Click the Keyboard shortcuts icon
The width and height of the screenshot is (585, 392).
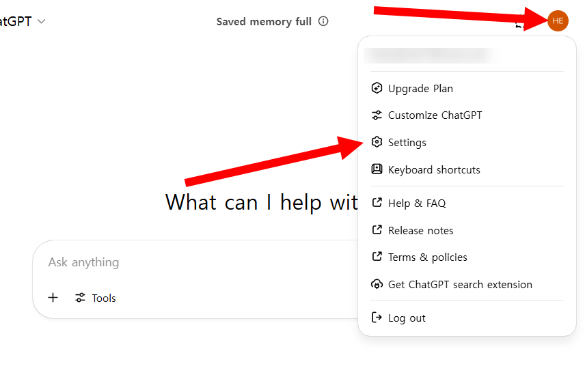(377, 169)
